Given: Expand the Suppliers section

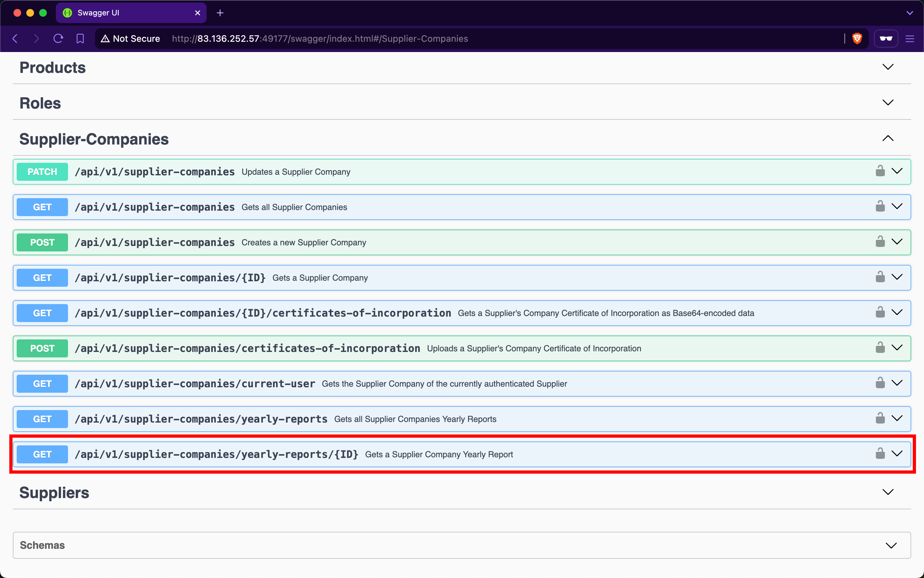Looking at the screenshot, I should (x=888, y=492).
